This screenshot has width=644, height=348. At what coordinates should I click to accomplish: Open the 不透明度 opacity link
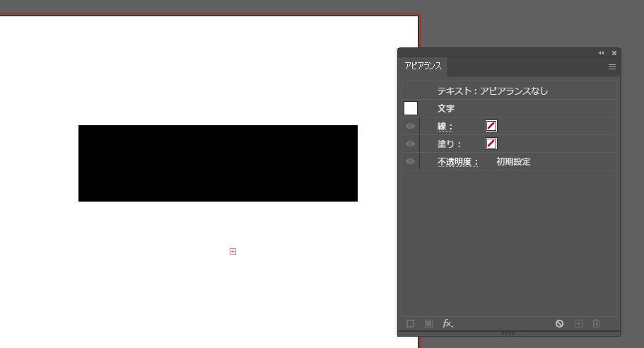tap(457, 162)
